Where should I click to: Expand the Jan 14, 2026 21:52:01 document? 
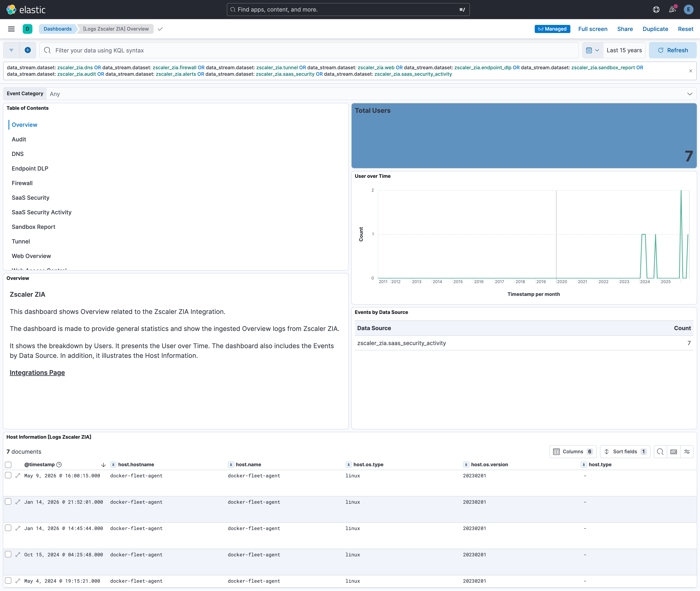click(18, 502)
